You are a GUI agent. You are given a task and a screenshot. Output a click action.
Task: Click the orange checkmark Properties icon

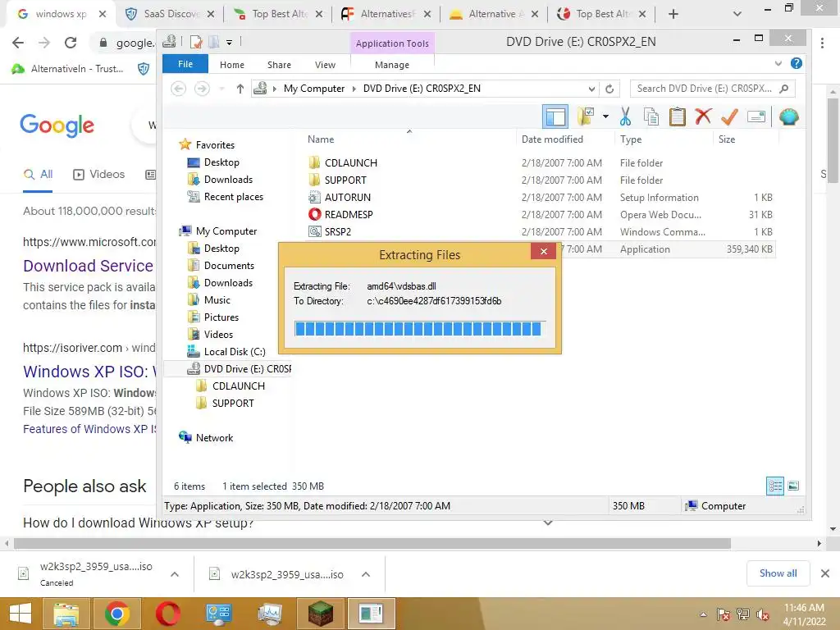pos(729,116)
